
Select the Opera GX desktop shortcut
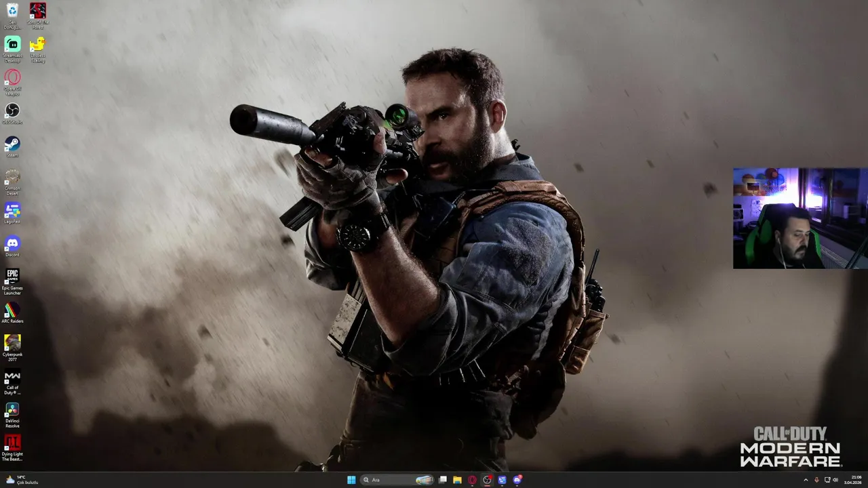[12, 82]
